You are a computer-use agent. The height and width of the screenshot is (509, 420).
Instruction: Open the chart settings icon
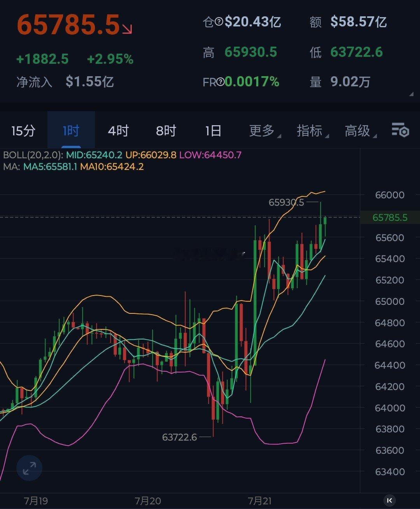pos(400,130)
